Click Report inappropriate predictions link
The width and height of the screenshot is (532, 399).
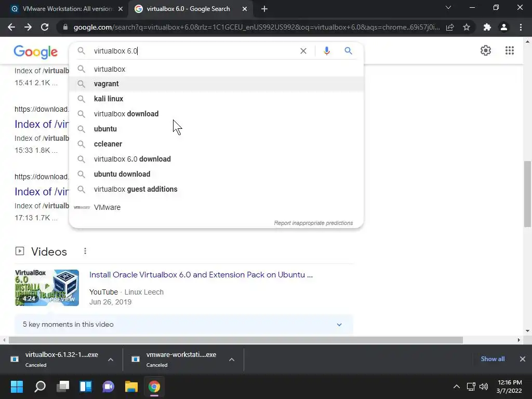coord(313,223)
